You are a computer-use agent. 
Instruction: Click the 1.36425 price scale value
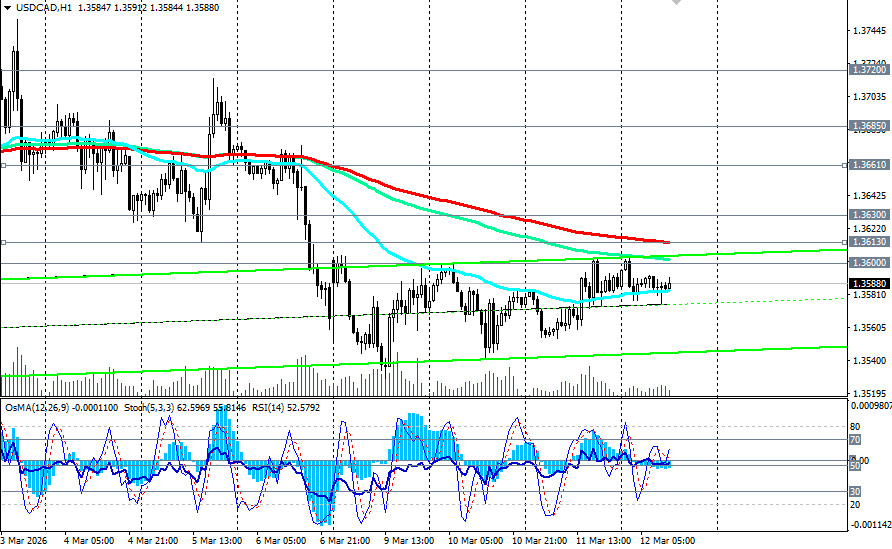pyautogui.click(x=870, y=196)
